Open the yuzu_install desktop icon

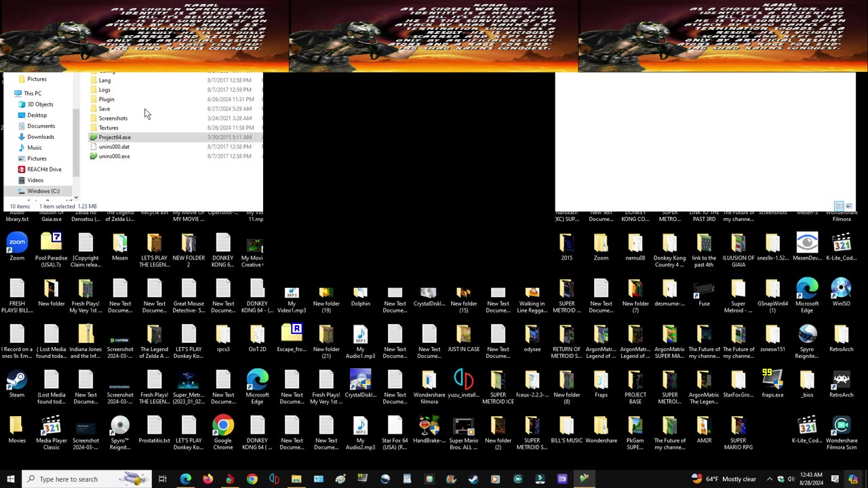[x=464, y=384]
